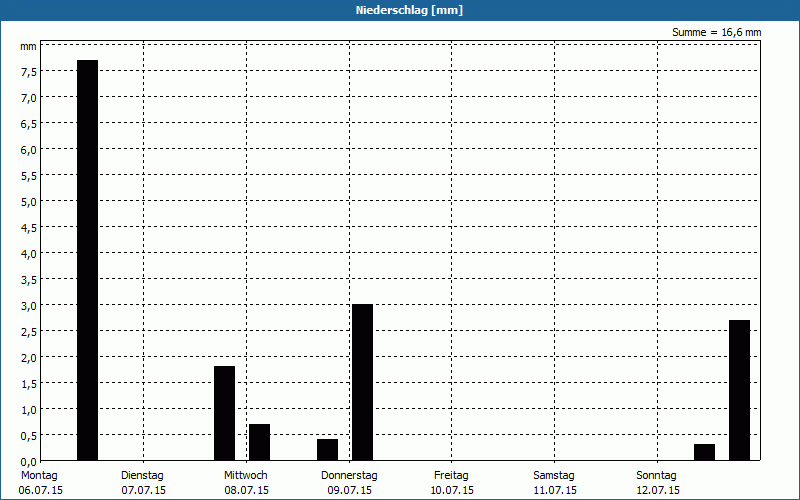The width and height of the screenshot is (800, 500).
Task: Click the 08.07.15 date label
Action: pos(246,491)
